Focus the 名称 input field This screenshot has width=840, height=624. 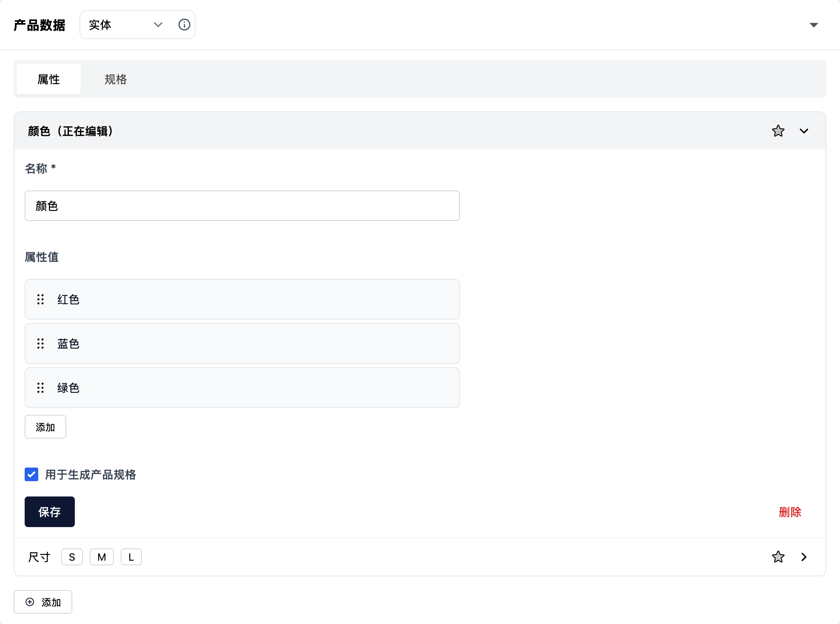coord(242,206)
